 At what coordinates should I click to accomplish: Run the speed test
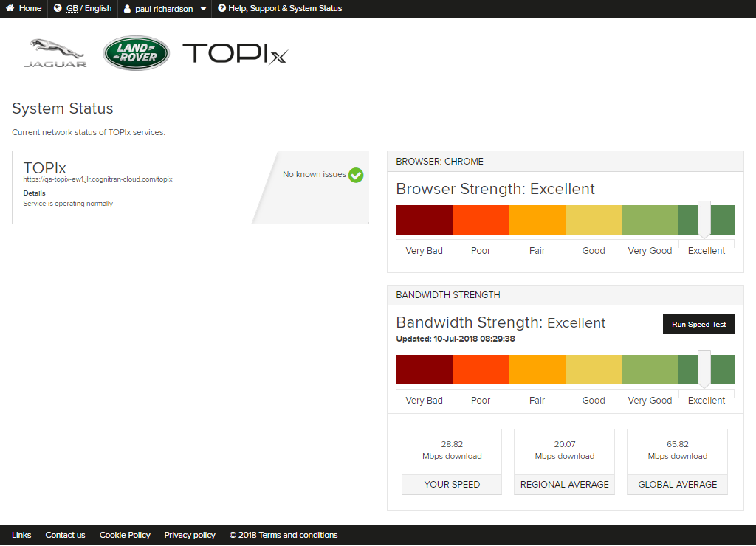click(x=698, y=325)
